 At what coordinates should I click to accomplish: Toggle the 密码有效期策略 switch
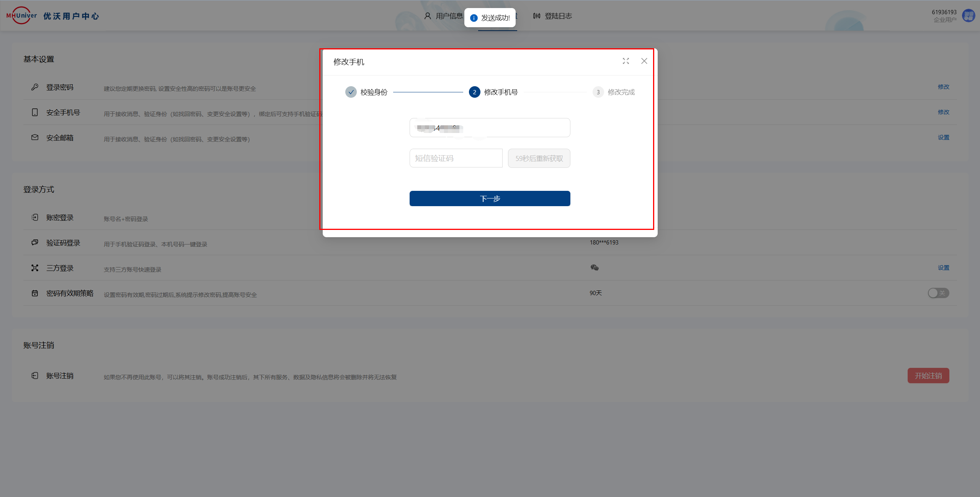tap(938, 293)
